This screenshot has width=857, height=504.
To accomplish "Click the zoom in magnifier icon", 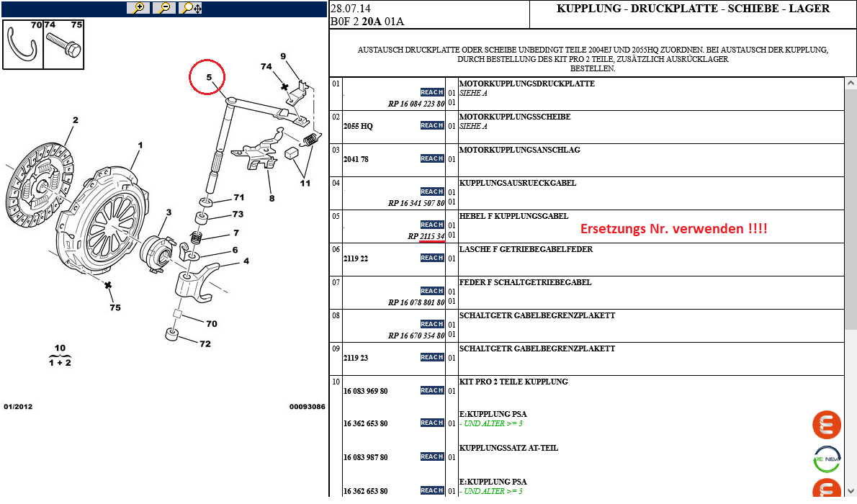I will pyautogui.click(x=138, y=8).
